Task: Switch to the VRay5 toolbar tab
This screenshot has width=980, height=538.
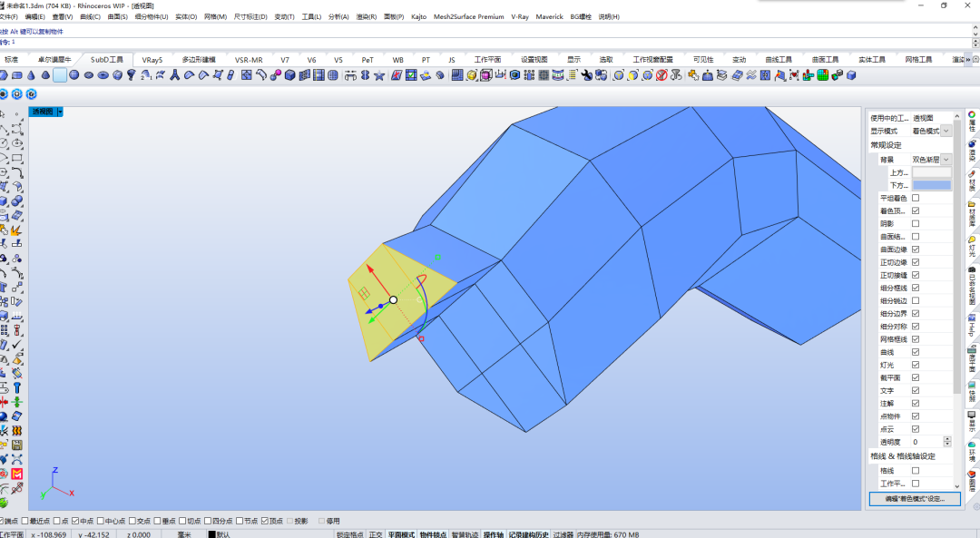Action: click(x=152, y=60)
